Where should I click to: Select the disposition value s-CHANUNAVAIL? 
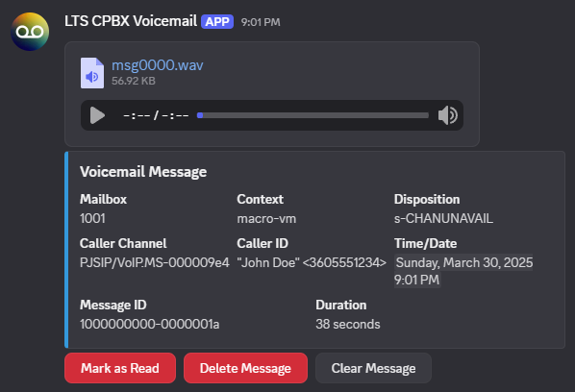click(443, 219)
